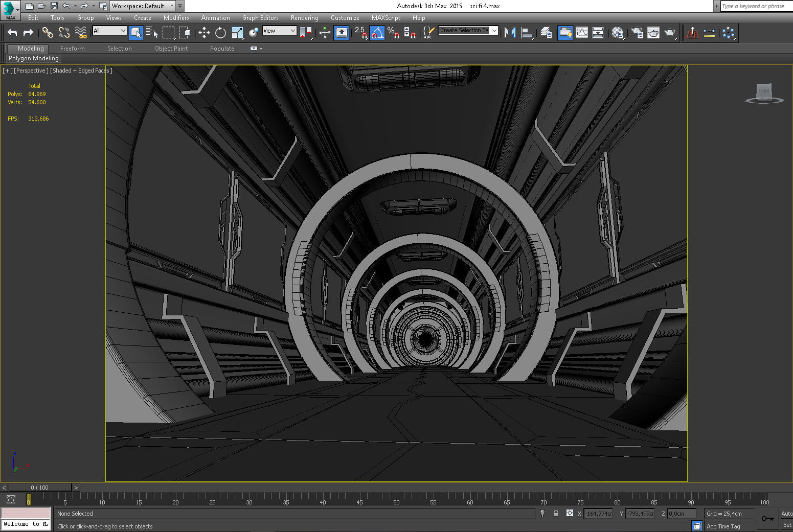793x532 pixels.
Task: Click the Mirror tool icon
Action: pos(510,33)
